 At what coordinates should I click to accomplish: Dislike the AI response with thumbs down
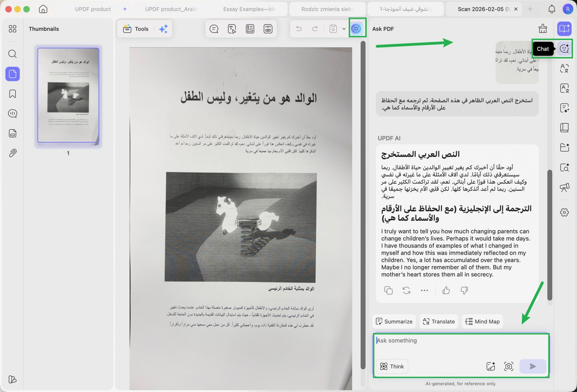pyautogui.click(x=464, y=290)
